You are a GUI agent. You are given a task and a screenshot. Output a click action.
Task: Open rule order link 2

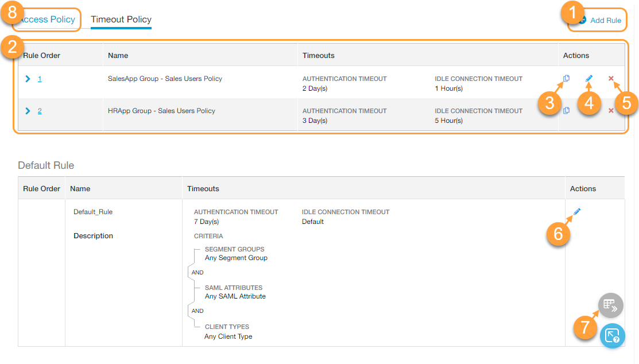tap(40, 111)
